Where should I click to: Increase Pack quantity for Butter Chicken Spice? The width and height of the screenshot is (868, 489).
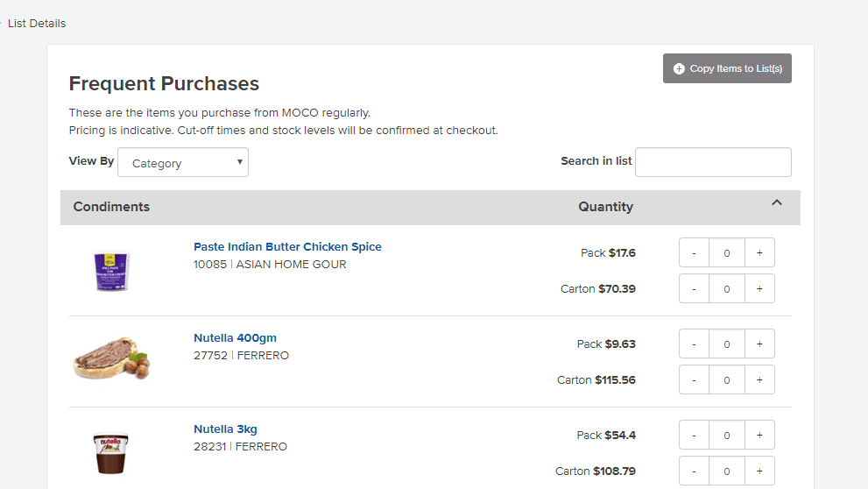pos(759,253)
